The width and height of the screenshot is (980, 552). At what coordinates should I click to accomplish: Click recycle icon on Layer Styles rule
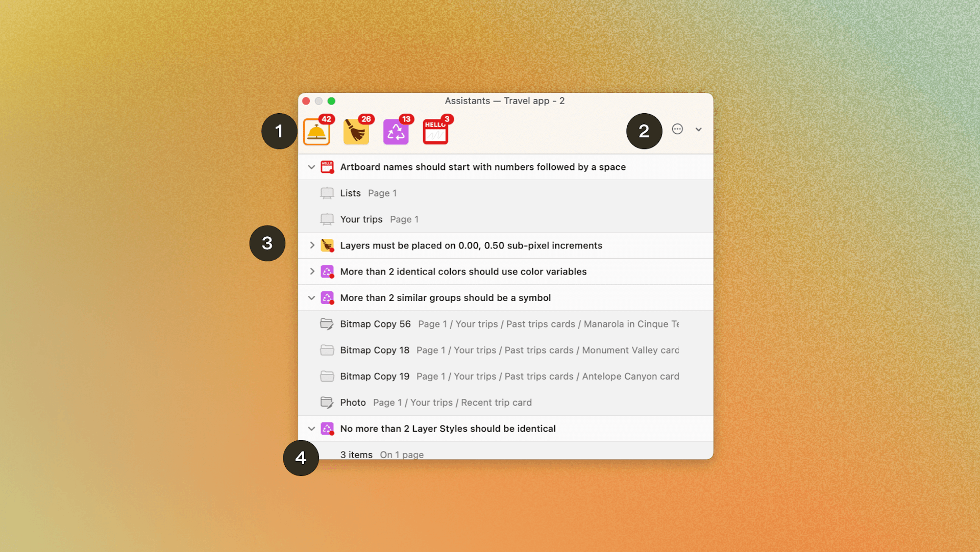pyautogui.click(x=327, y=429)
